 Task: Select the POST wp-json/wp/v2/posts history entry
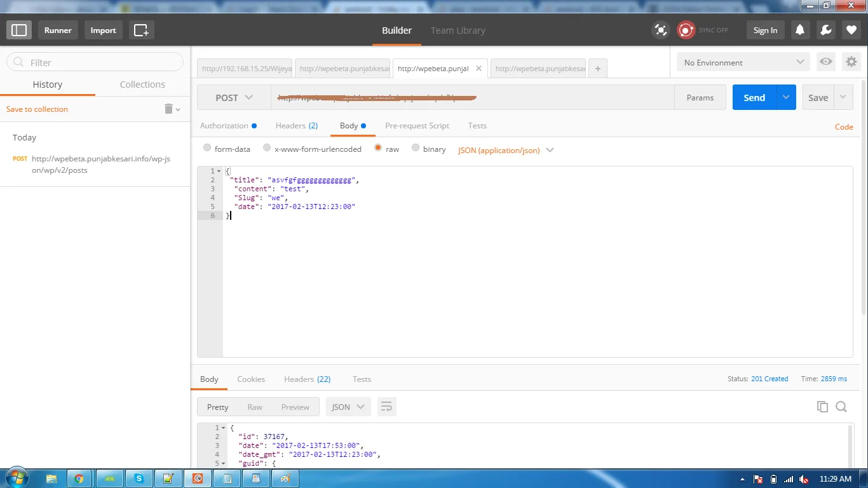pos(95,164)
